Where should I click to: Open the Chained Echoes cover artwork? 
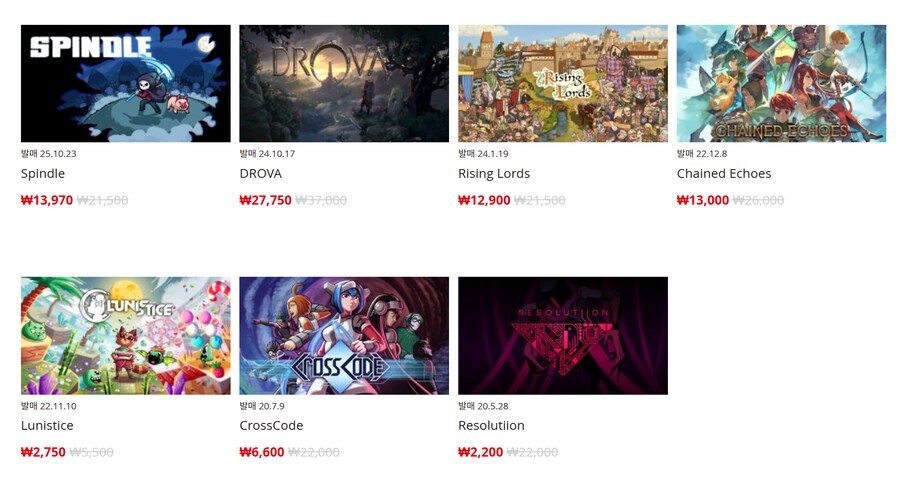pyautogui.click(x=781, y=83)
